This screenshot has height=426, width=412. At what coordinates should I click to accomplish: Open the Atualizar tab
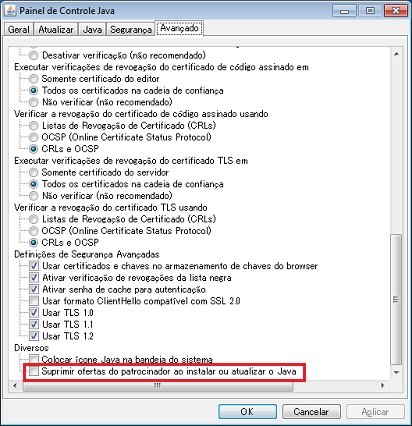pos(56,29)
